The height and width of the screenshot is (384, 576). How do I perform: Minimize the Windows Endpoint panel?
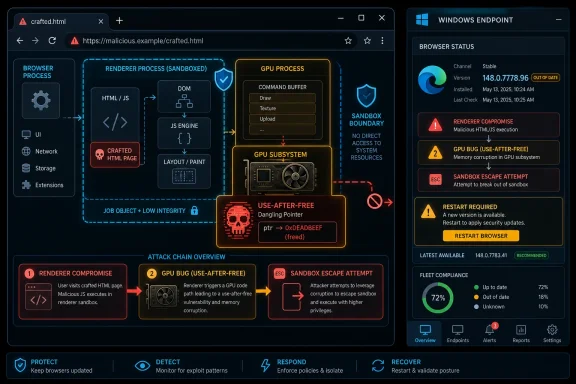pos(558,19)
